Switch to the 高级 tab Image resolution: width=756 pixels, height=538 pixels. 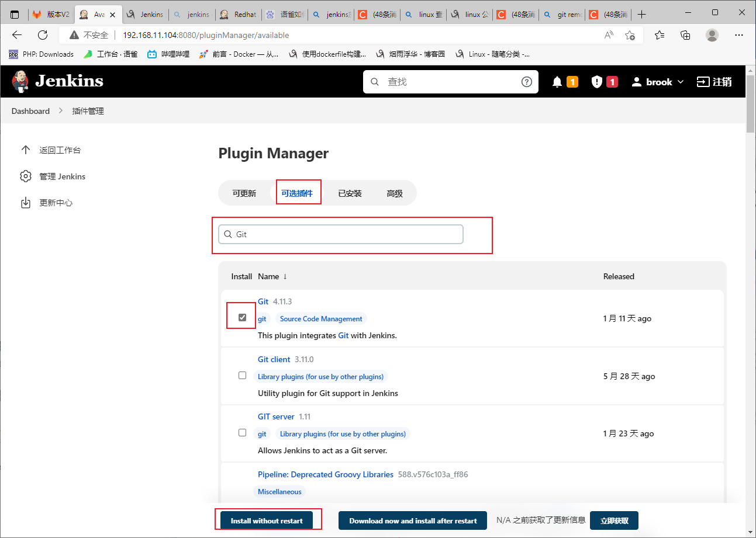[395, 193]
